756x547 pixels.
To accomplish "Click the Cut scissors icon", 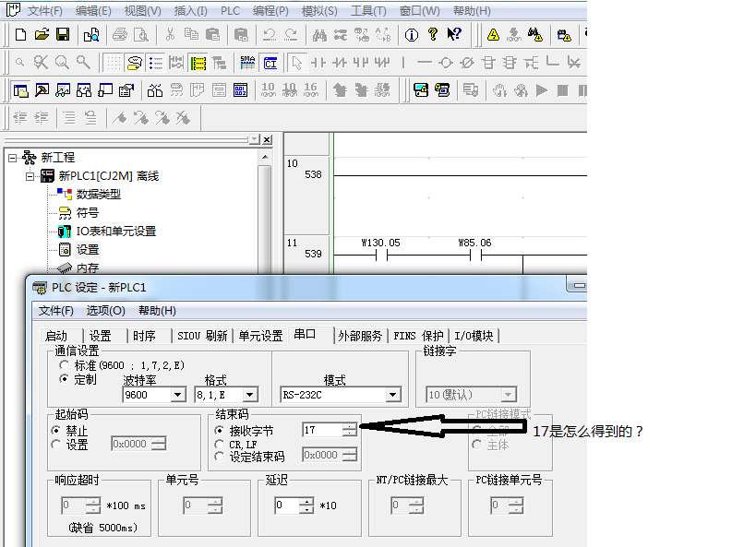I will tap(170, 34).
